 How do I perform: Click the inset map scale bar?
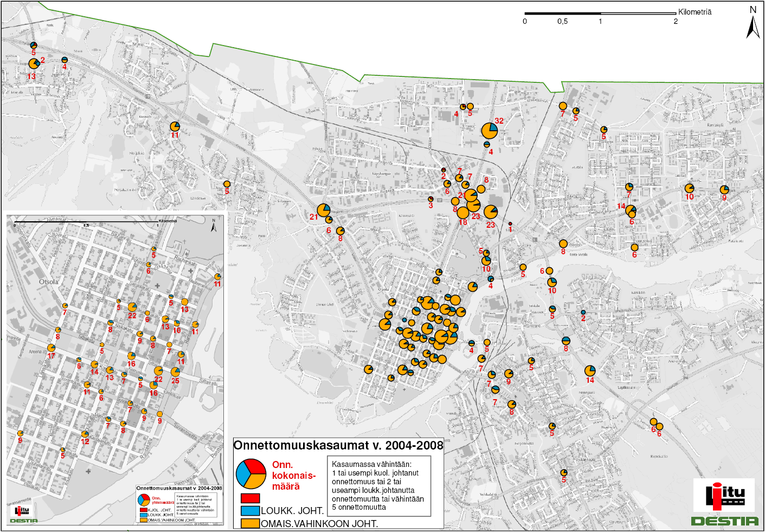86,222
